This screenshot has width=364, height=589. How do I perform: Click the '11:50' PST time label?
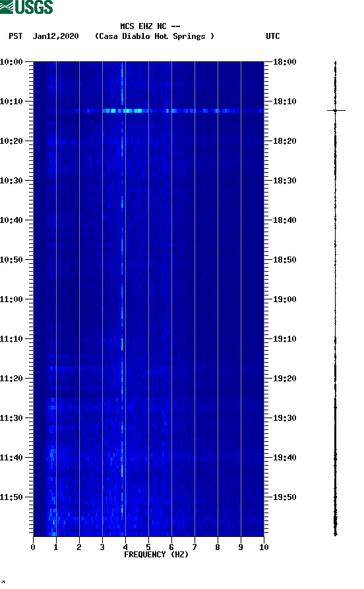[x=11, y=497]
